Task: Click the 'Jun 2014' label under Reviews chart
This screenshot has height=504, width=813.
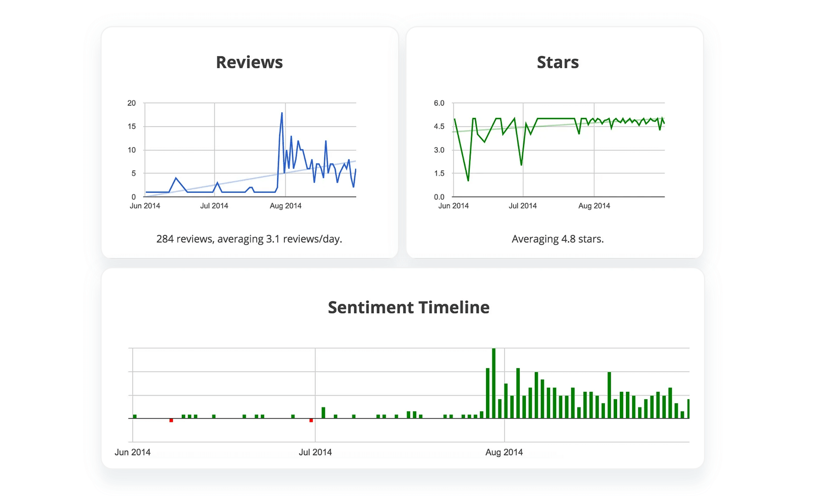Action: 145,206
